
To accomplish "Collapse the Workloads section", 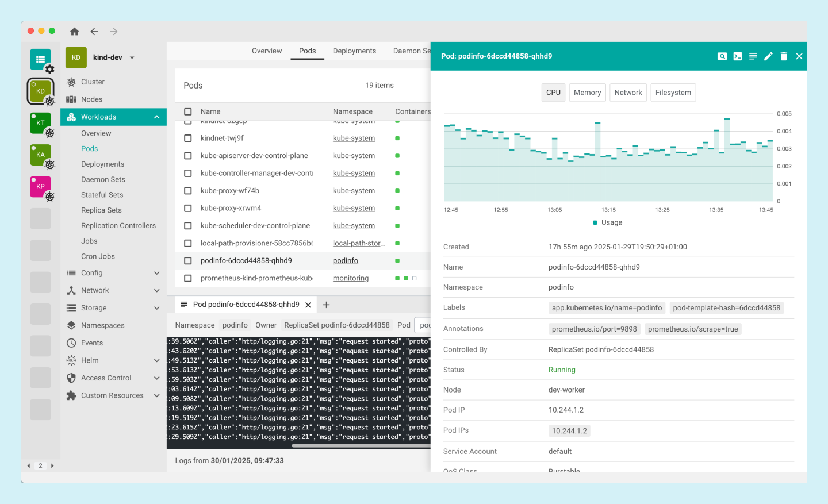I will (x=156, y=117).
